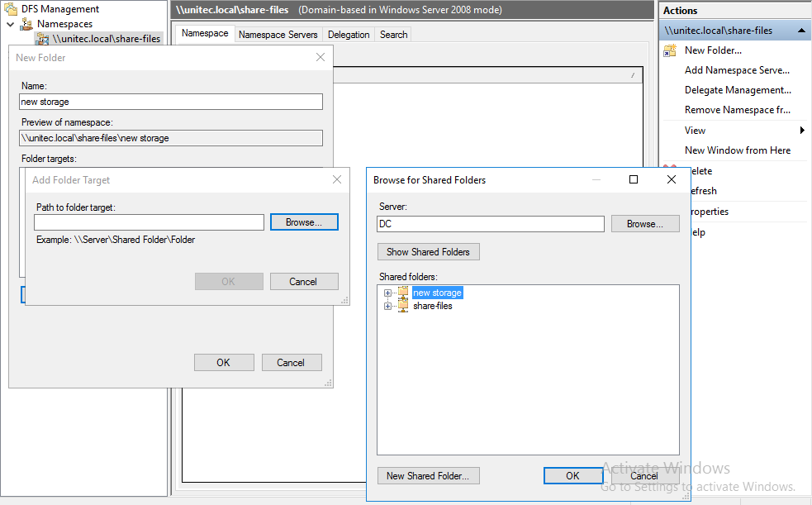Click New Shared Folder button

428,475
